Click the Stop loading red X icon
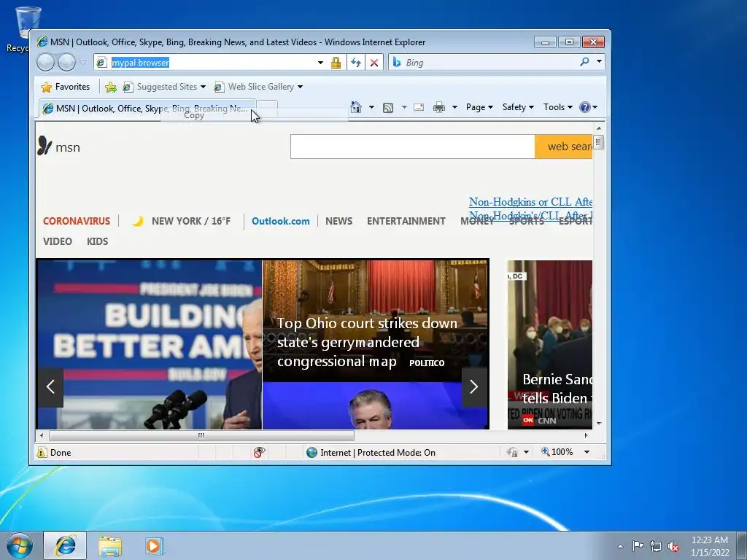This screenshot has height=560, width=747. point(374,63)
